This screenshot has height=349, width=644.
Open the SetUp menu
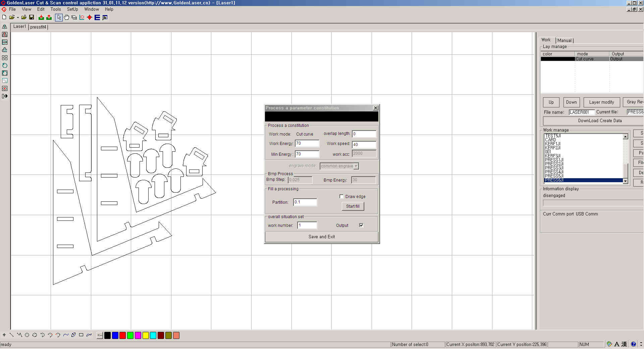[x=72, y=9]
